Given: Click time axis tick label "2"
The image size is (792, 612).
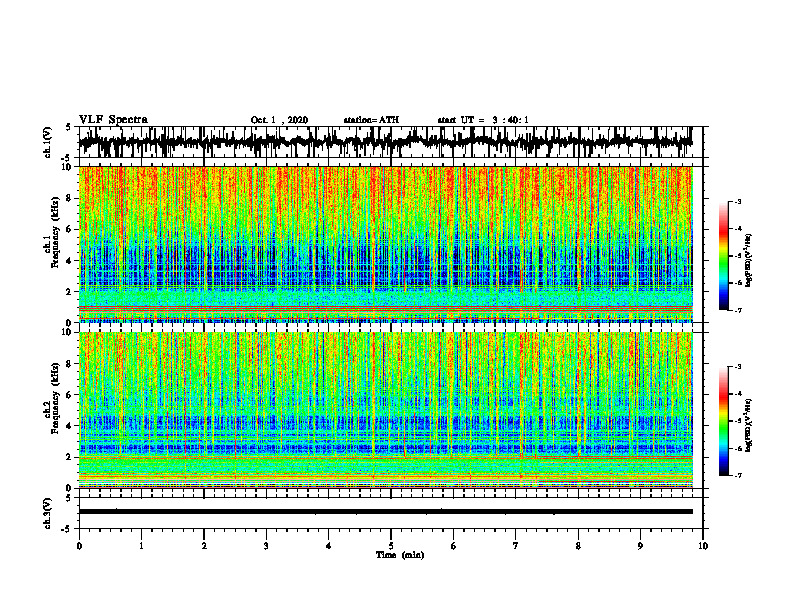Looking at the screenshot, I should click(x=204, y=546).
